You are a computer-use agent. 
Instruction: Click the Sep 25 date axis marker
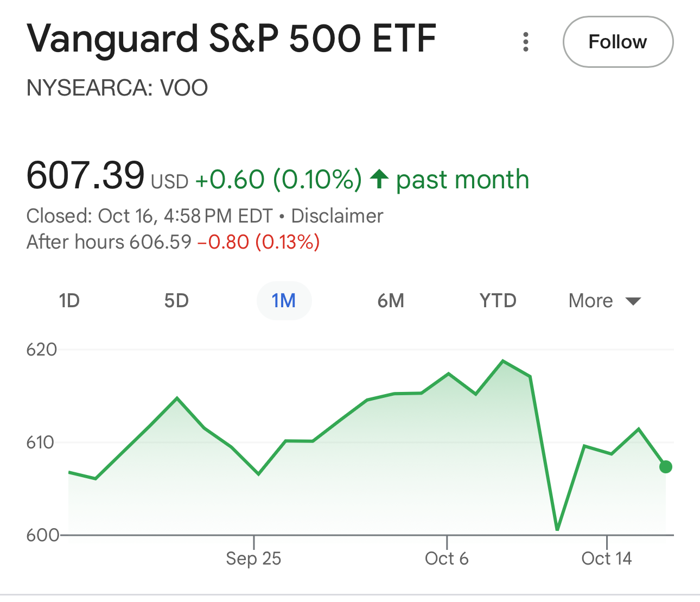[253, 558]
